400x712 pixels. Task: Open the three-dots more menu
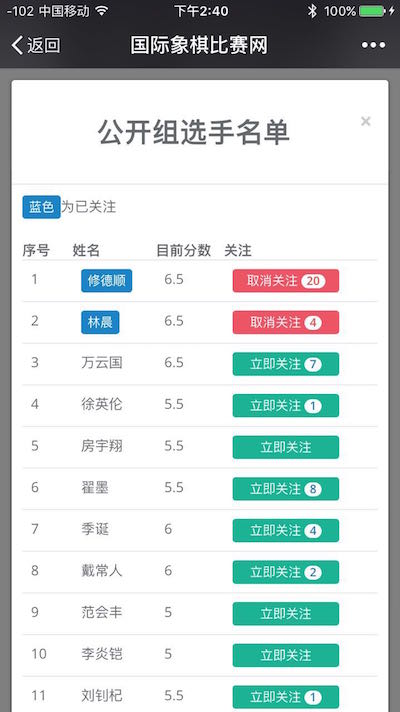[x=373, y=45]
